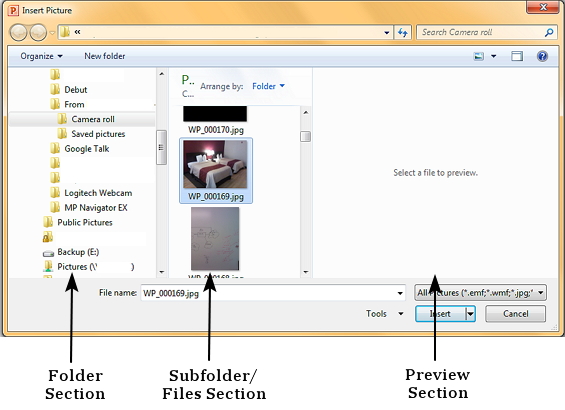Click the folder tree scrollbar thumb
The height and width of the screenshot is (410, 565).
pyautogui.click(x=161, y=147)
